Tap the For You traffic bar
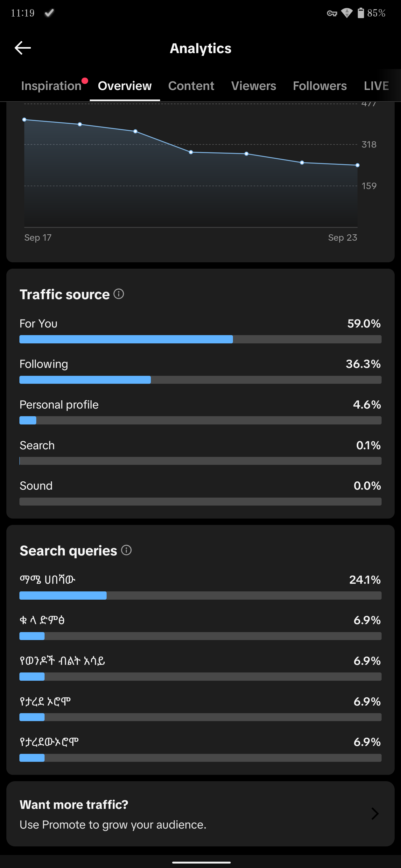Screen dimensions: 401x868 200,339
